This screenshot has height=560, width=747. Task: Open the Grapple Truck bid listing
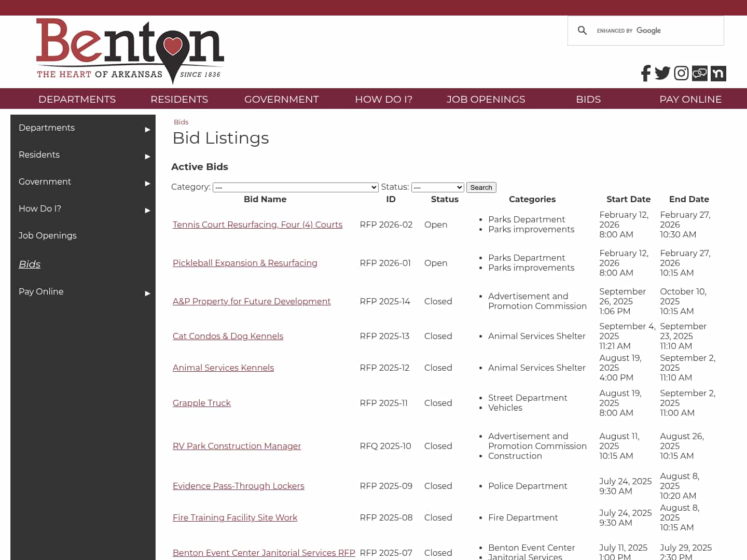[x=201, y=403]
